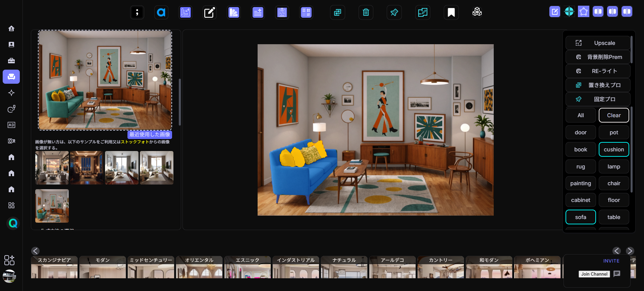Click the teal pin icon in toolbar
Screen dimensions: 644x291
[394, 12]
